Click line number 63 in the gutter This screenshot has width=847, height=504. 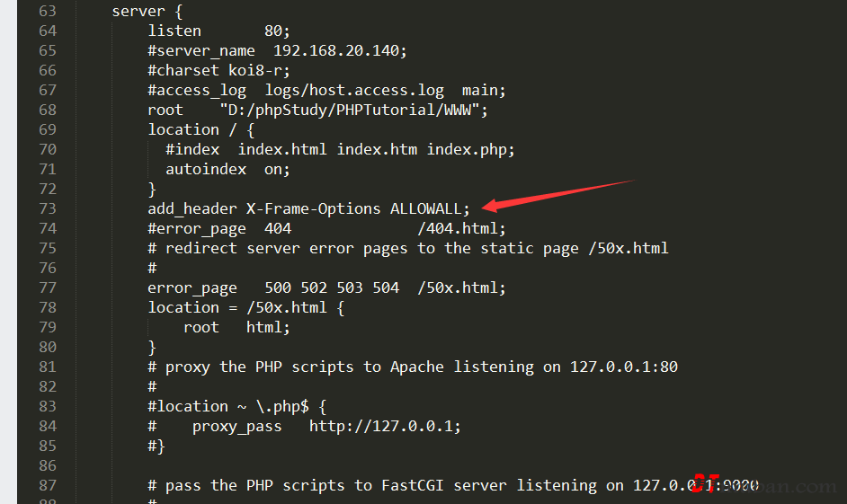click(47, 11)
